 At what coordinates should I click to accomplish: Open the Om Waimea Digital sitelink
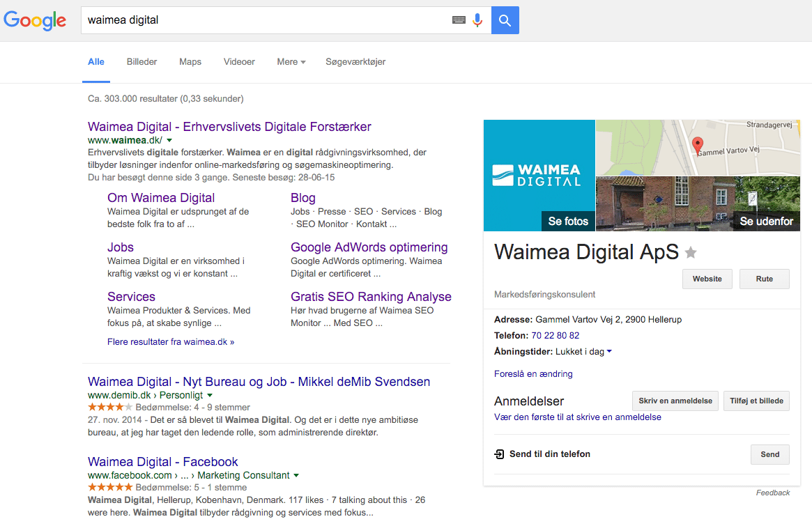point(160,198)
